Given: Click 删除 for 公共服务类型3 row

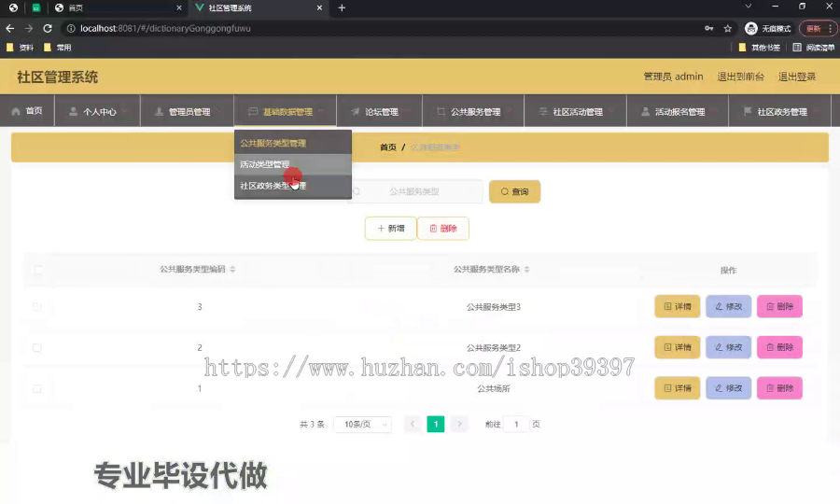Looking at the screenshot, I should click(779, 306).
